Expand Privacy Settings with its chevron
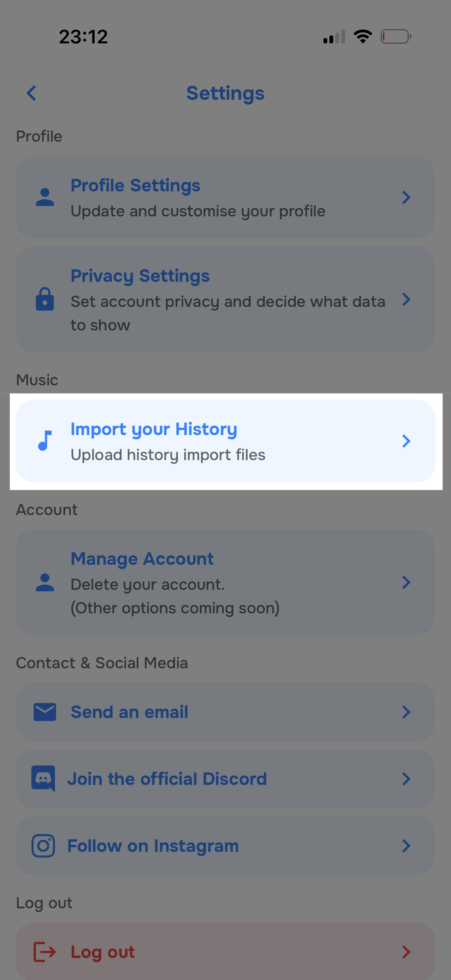This screenshot has width=451, height=980. click(x=406, y=299)
